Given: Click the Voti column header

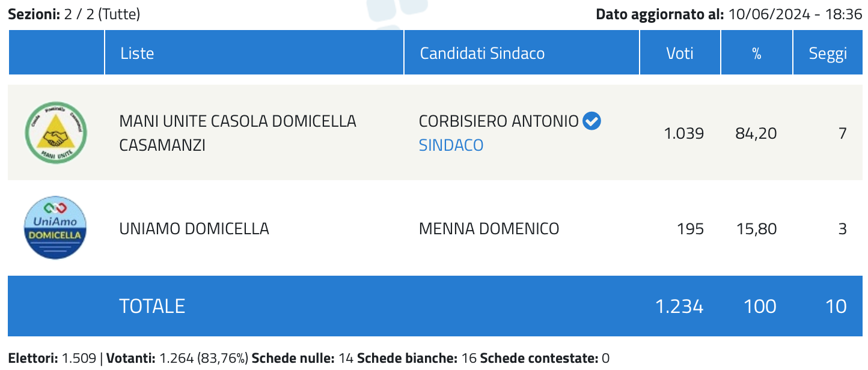Looking at the screenshot, I should pos(680,53).
